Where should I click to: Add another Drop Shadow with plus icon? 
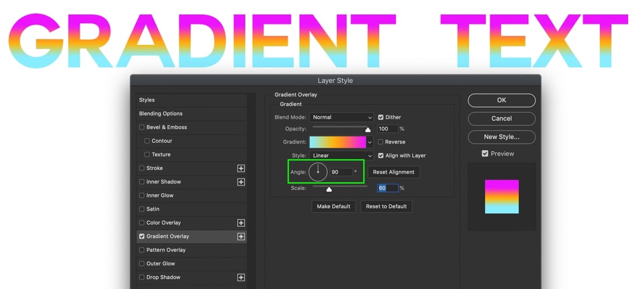(x=241, y=277)
